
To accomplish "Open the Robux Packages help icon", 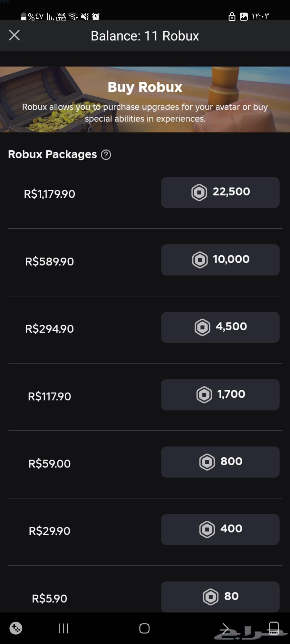I will click(x=106, y=155).
